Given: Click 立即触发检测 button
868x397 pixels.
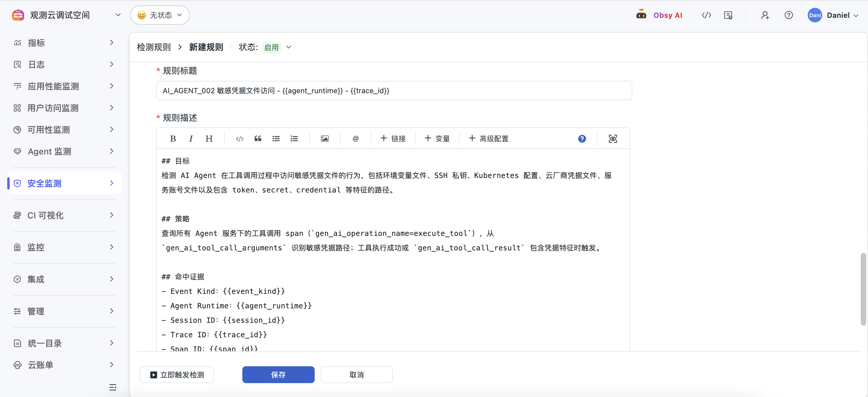Looking at the screenshot, I should pyautogui.click(x=177, y=375).
